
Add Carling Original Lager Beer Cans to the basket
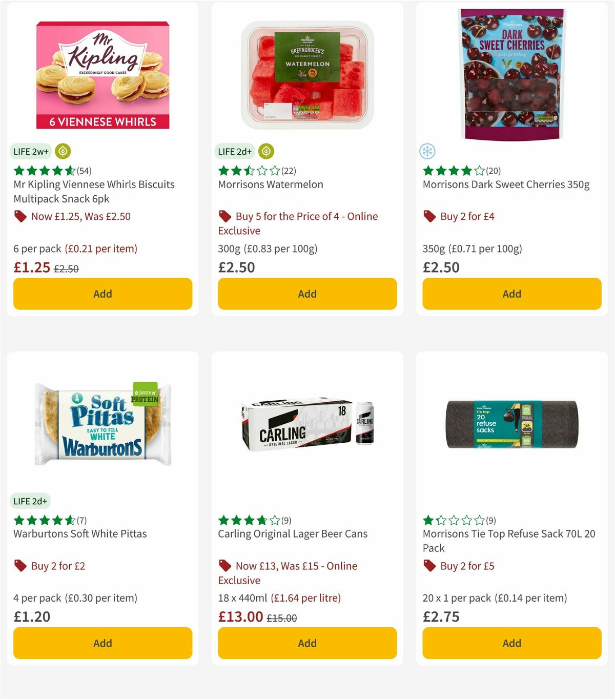[306, 643]
